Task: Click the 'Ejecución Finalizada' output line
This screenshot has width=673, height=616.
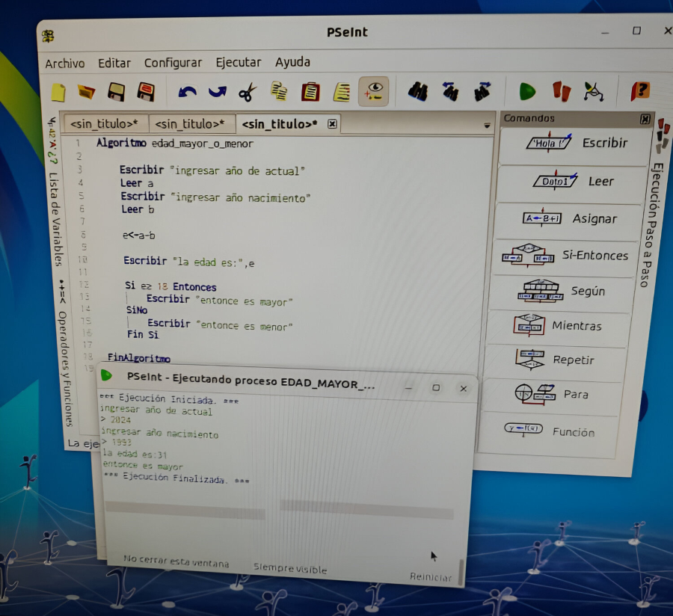Action: pos(176,478)
